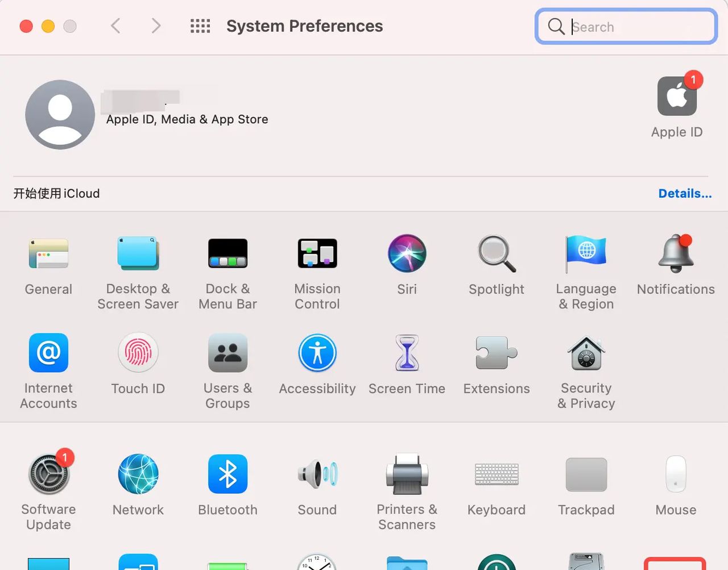The width and height of the screenshot is (728, 570).
Task: Go back with the left chevron
Action: 115,26
